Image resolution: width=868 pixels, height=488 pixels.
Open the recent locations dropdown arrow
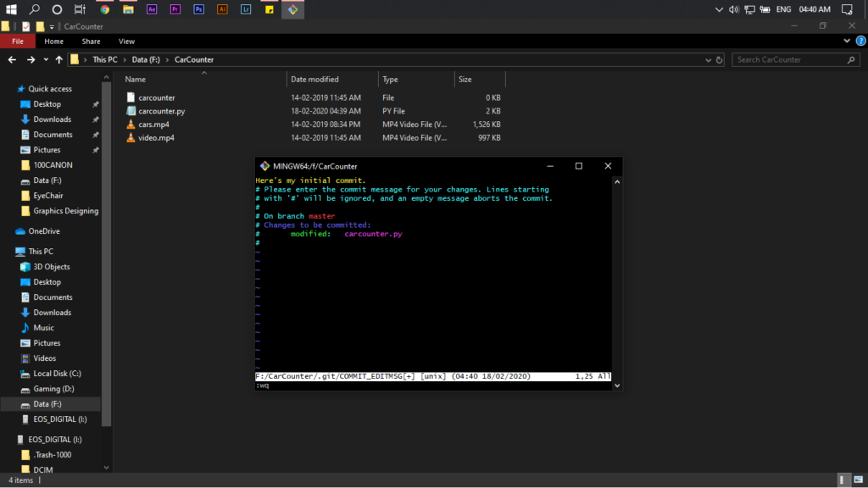[x=46, y=59]
